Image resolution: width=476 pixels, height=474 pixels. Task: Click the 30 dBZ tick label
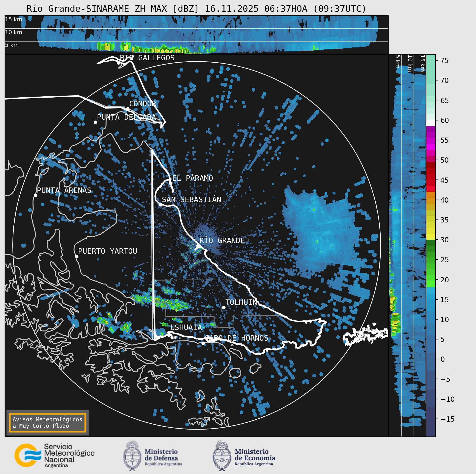(444, 240)
